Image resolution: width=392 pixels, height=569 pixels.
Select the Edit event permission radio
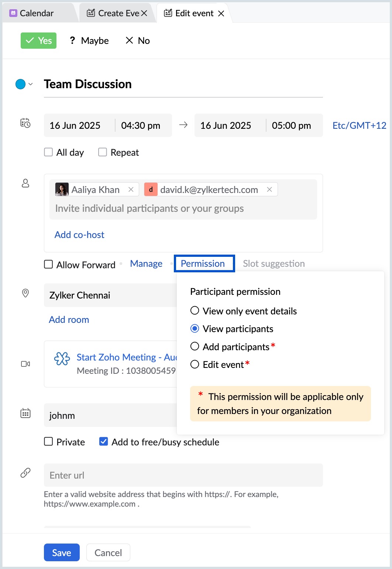195,365
